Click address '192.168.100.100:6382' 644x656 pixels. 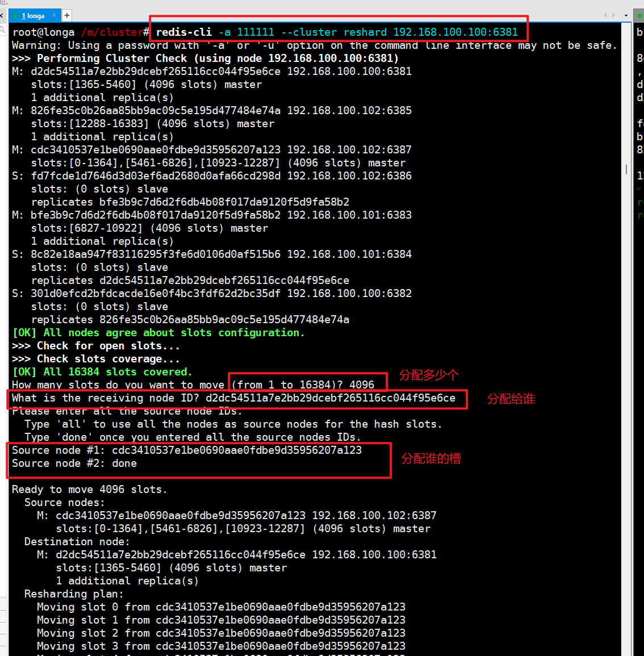[x=349, y=293]
